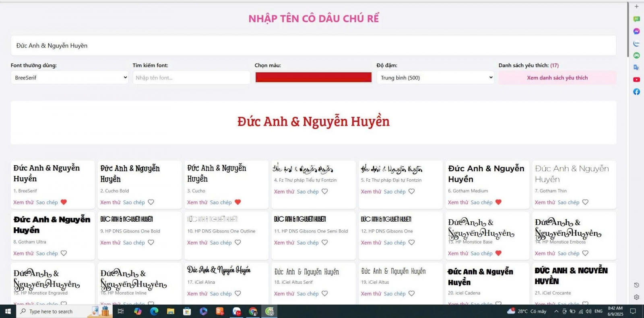Open the red color picker swatch
Viewport: 644px width, 318px height.
(313, 77)
